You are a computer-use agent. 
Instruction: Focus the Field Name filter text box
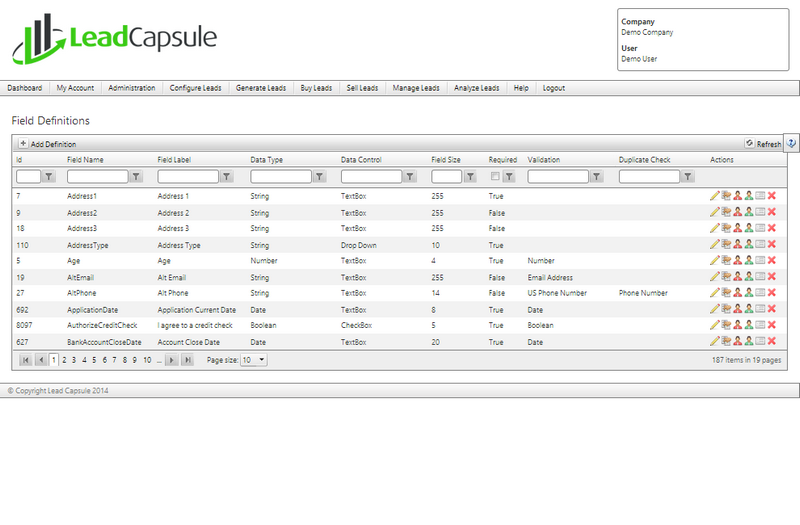[97, 177]
